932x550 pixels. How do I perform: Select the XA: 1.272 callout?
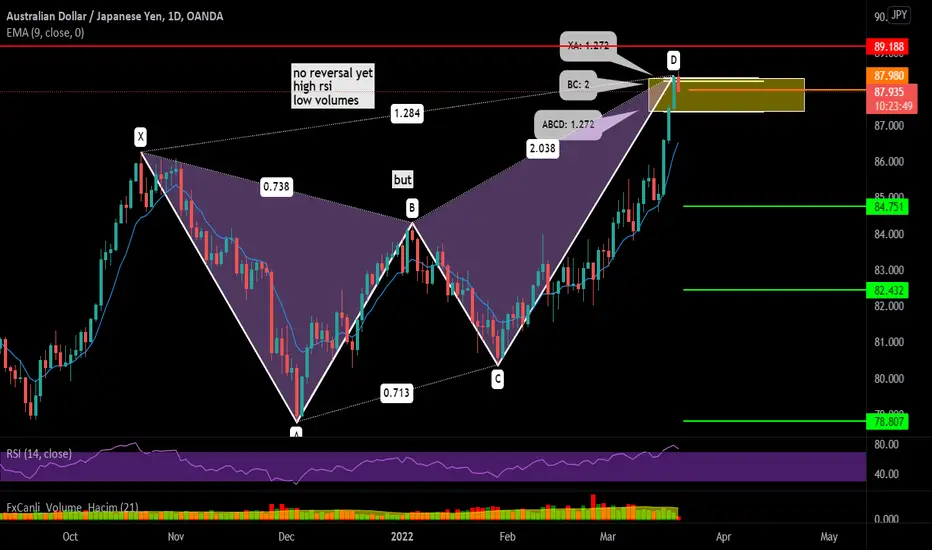588,46
